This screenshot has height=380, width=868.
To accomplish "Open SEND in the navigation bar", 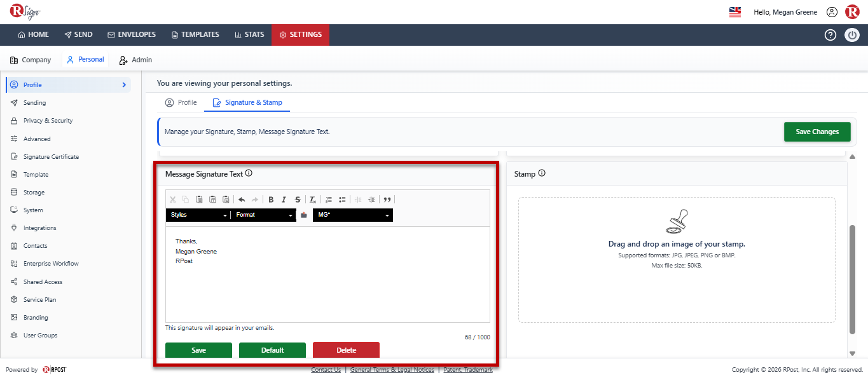I will click(78, 34).
